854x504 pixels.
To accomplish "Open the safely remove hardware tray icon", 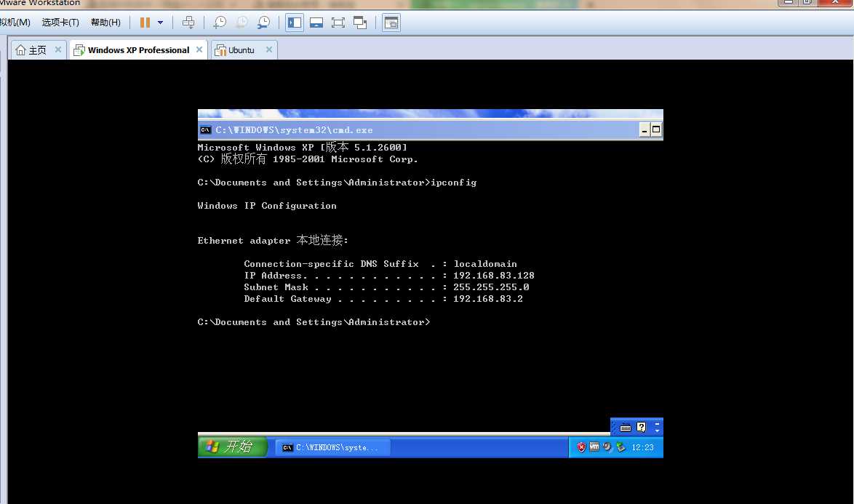I will tap(620, 447).
